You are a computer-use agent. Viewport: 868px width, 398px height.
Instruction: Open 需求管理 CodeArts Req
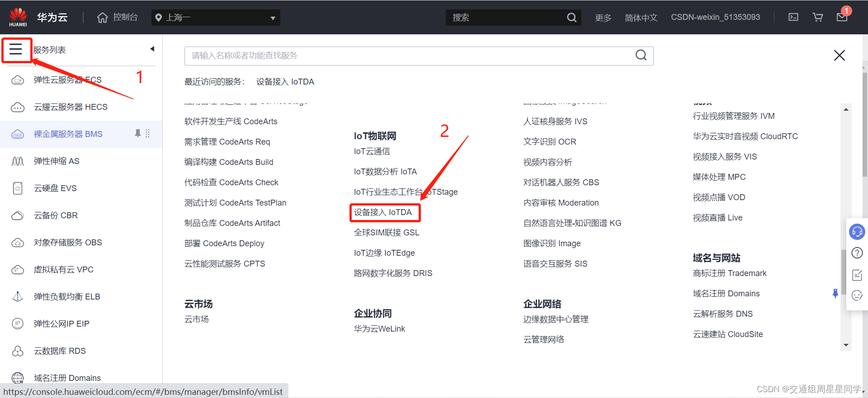(227, 142)
